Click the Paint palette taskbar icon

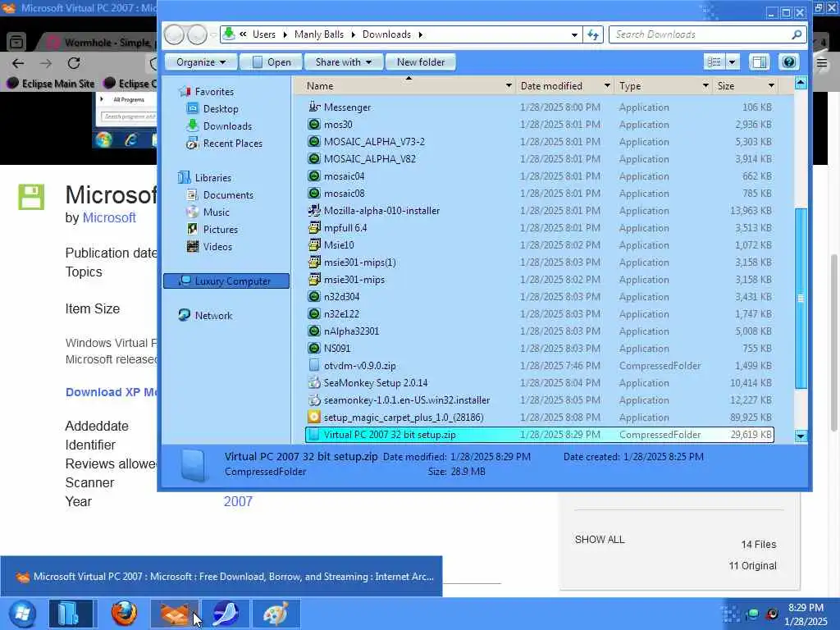coord(276,614)
